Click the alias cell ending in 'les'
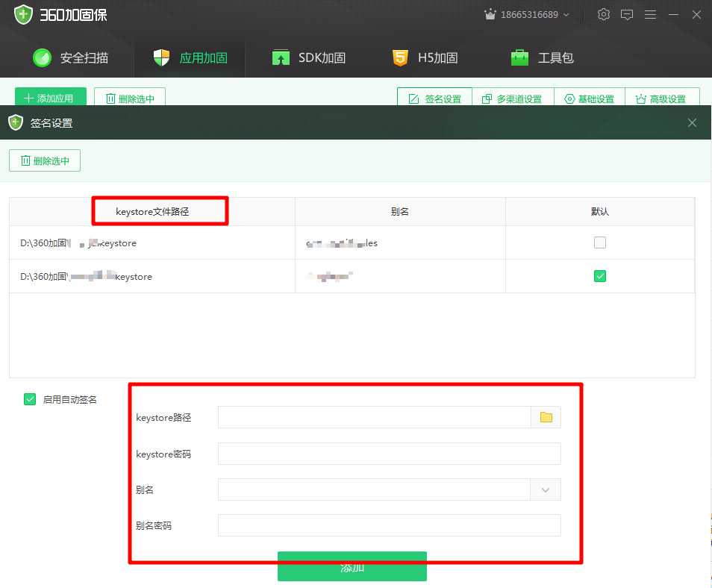 click(400, 243)
